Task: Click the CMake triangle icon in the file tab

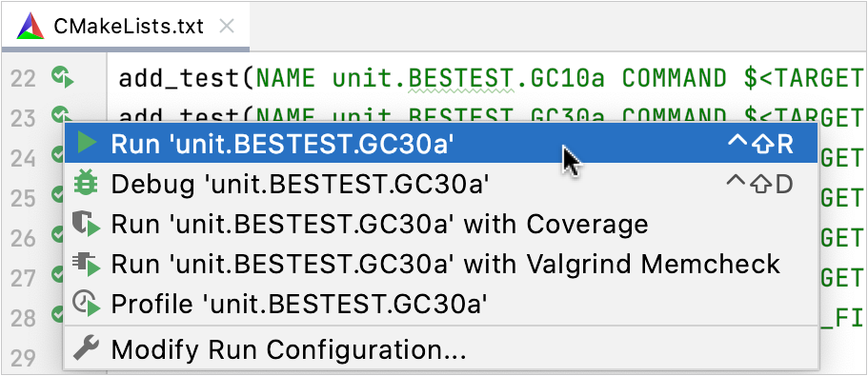Action: pyautogui.click(x=30, y=26)
